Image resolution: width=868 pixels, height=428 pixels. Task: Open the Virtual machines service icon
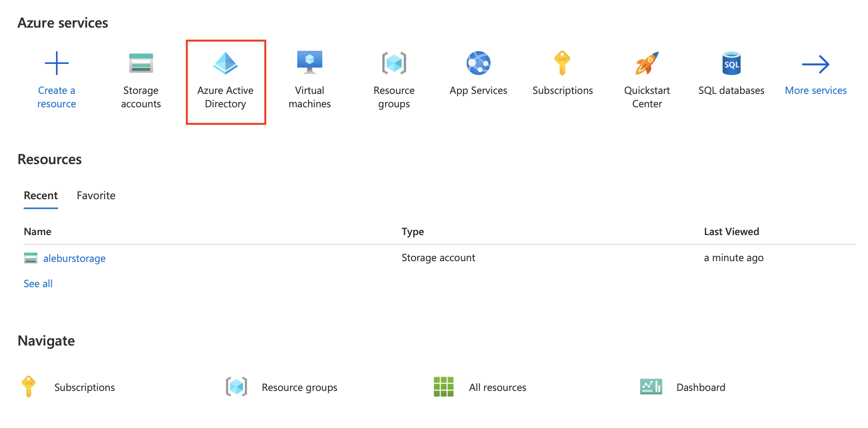click(309, 62)
